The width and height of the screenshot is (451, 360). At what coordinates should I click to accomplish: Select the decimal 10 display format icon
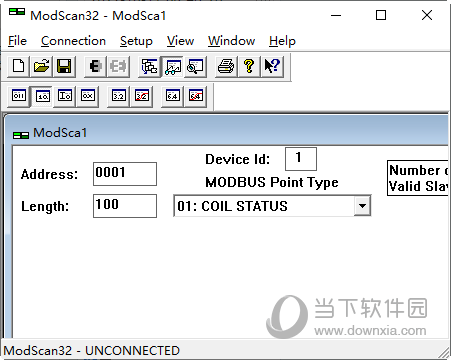42,96
